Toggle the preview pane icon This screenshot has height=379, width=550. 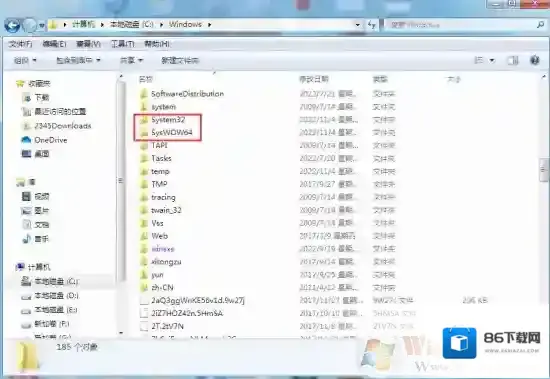513,60
